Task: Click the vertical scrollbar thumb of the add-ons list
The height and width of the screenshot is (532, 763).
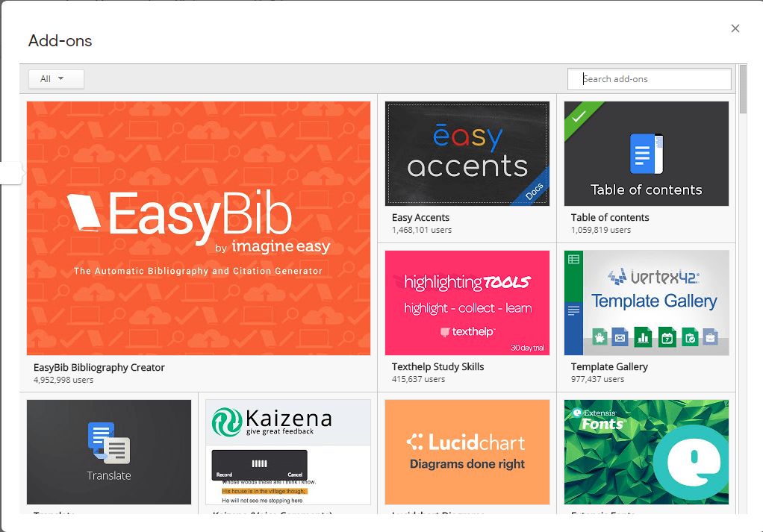Action: [x=743, y=89]
